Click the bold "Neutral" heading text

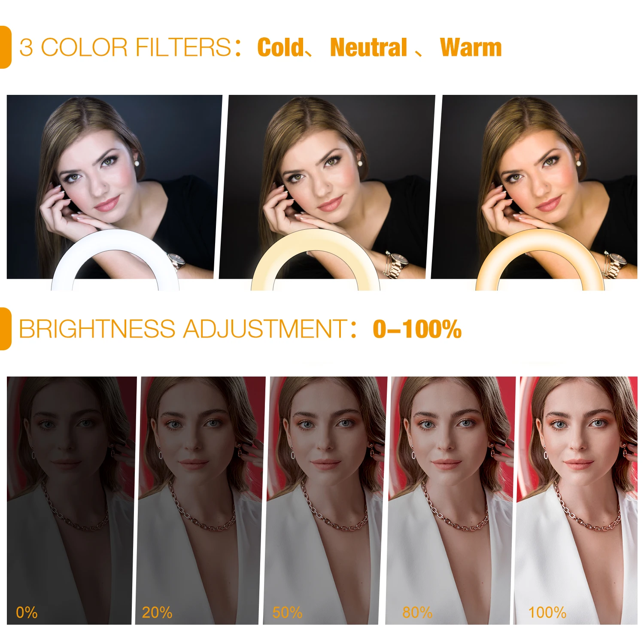(369, 47)
